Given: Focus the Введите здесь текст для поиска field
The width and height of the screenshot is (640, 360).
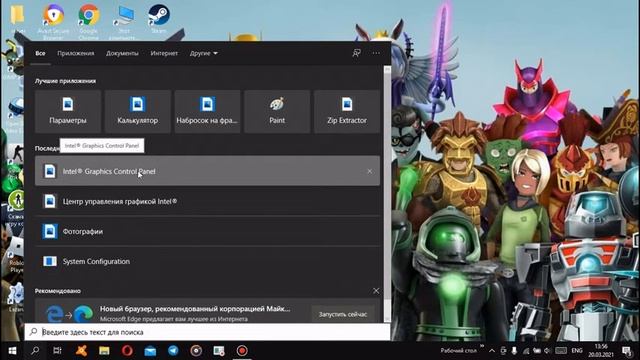Looking at the screenshot, I should click(207, 332).
